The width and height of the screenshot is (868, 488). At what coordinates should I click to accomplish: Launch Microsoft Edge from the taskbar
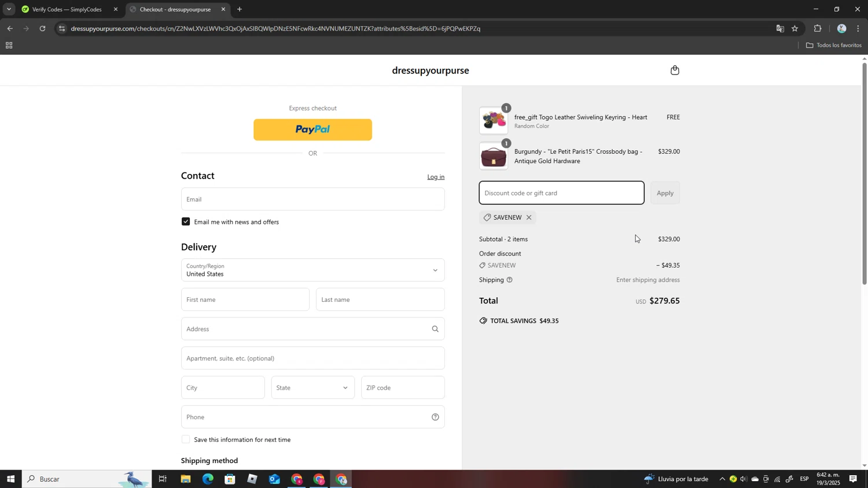point(208,479)
